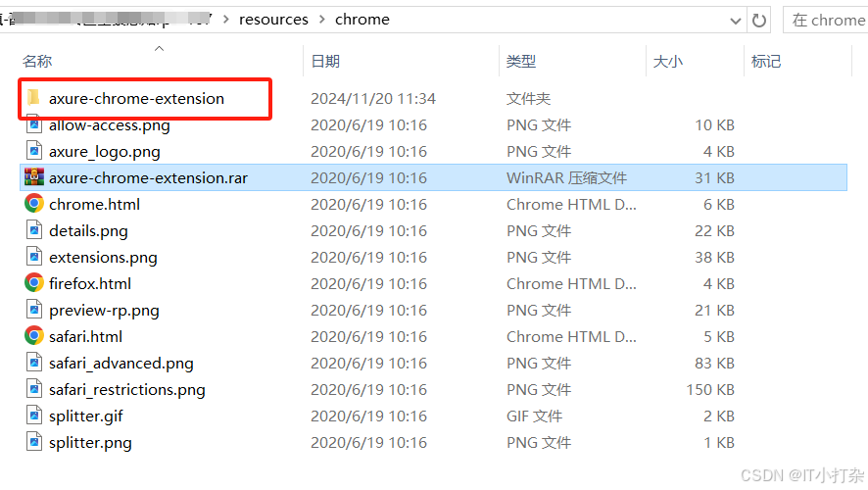Open the axure-chrome-extension folder icon
Image resolution: width=868 pixels, height=490 pixels.
pyautogui.click(x=33, y=98)
